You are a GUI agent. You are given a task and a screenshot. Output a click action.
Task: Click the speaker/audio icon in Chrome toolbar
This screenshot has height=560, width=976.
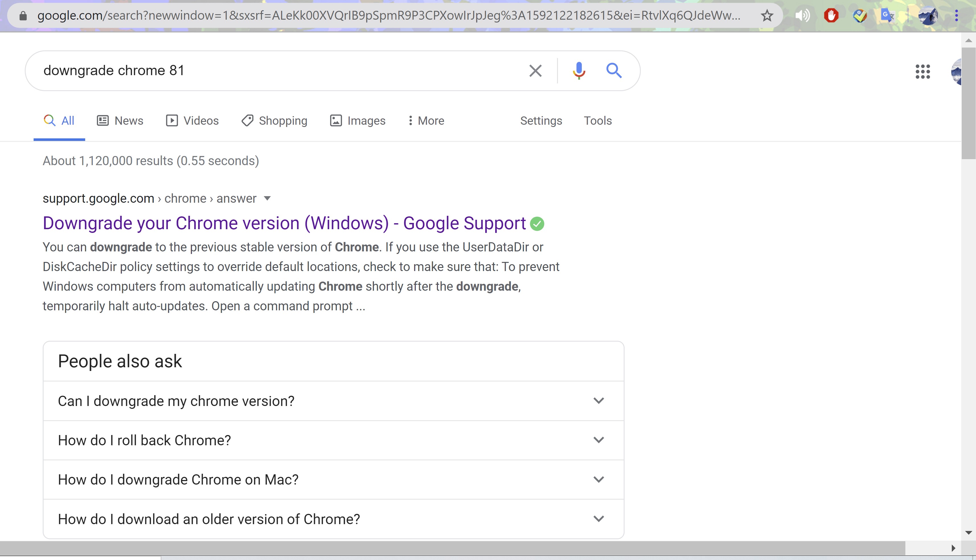[x=802, y=15]
